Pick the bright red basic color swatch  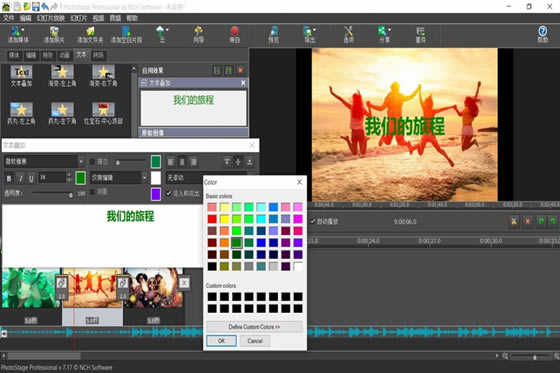[x=212, y=219]
